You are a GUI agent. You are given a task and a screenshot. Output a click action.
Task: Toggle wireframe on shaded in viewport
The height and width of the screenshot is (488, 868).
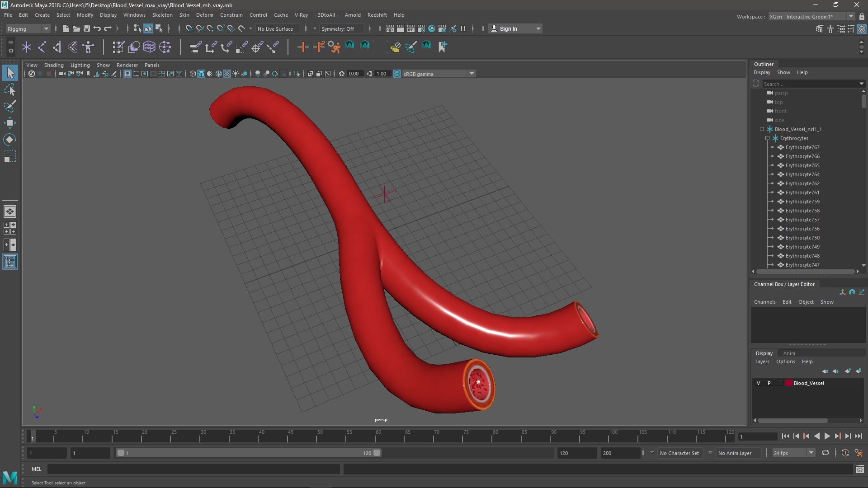click(x=218, y=74)
